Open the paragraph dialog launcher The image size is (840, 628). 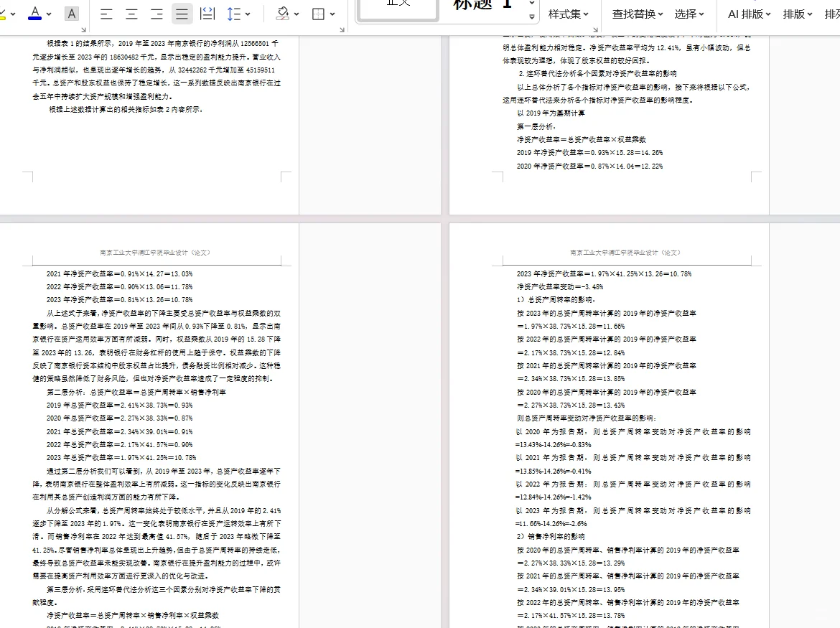tap(342, 30)
